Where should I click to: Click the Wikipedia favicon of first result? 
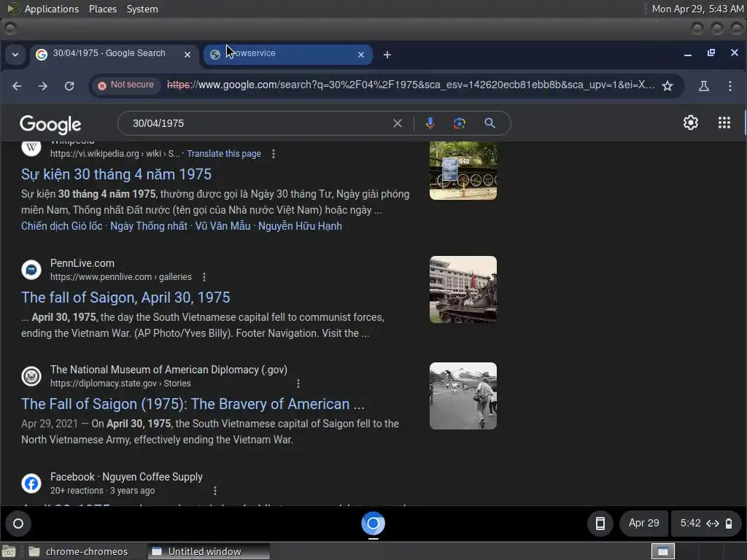pyautogui.click(x=31, y=147)
